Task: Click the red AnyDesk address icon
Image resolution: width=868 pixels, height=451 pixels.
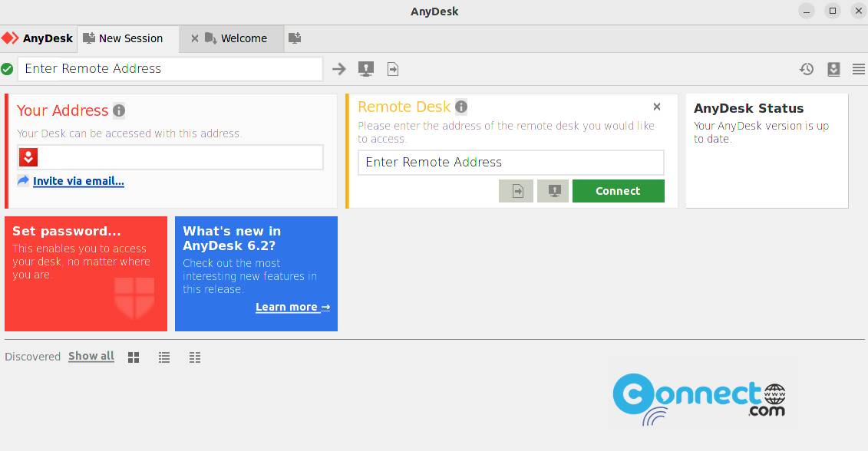Action: click(28, 158)
